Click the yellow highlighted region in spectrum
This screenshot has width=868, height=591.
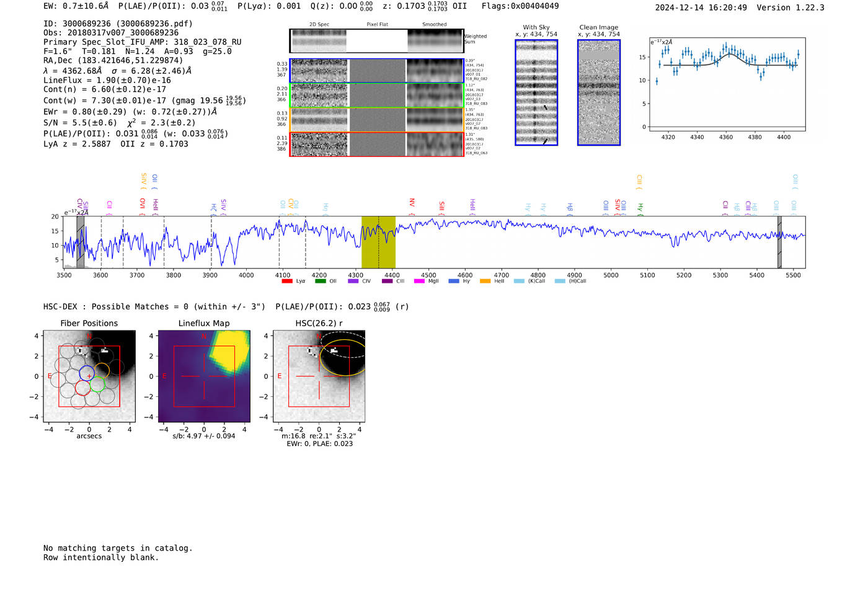(378, 242)
